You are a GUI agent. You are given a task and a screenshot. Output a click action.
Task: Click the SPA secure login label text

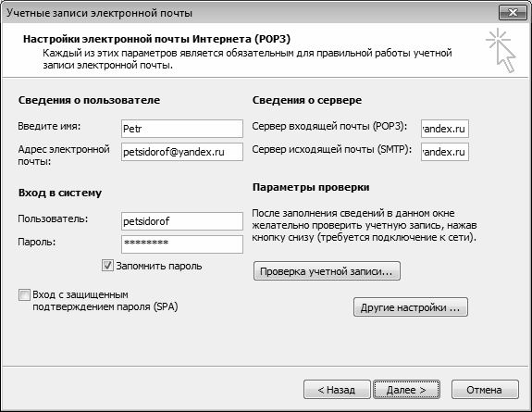[x=105, y=301]
